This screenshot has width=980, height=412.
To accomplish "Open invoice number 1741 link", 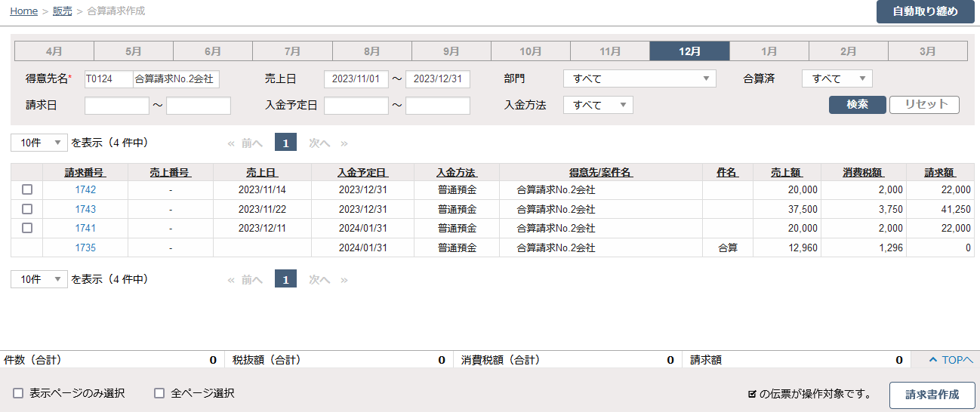I will [85, 229].
